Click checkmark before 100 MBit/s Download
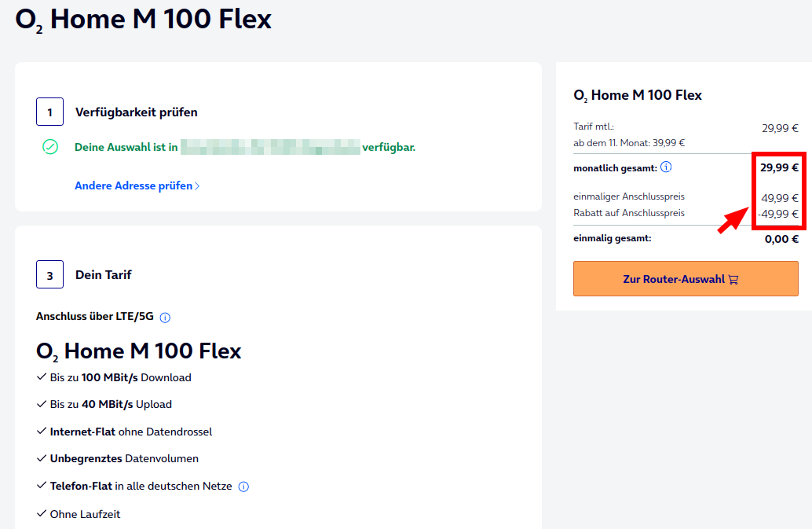812x529 pixels. [42, 377]
